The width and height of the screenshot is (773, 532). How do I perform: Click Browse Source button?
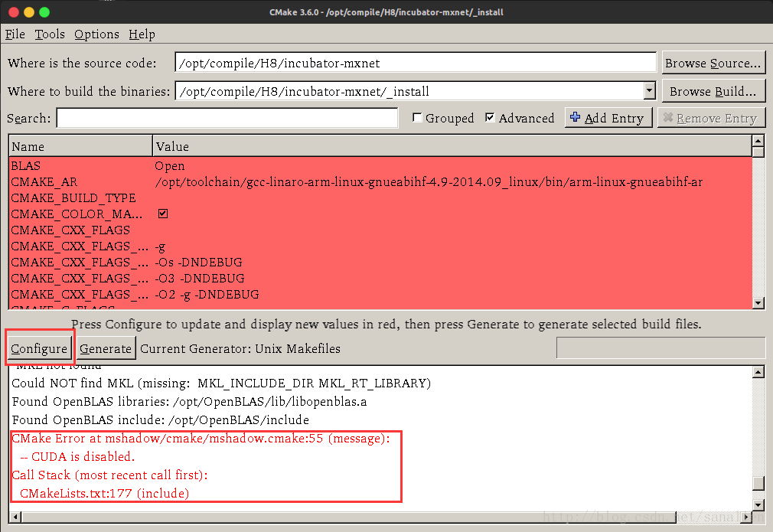point(713,63)
